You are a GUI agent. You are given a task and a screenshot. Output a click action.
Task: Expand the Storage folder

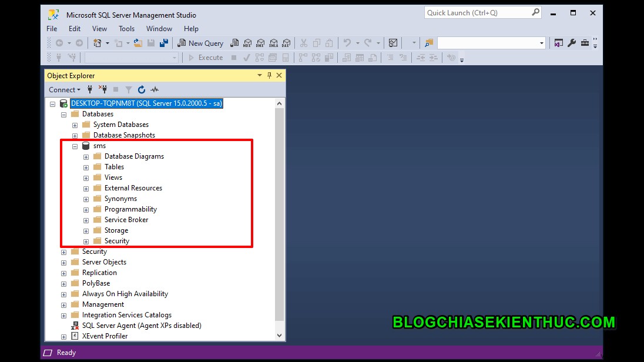click(x=86, y=231)
